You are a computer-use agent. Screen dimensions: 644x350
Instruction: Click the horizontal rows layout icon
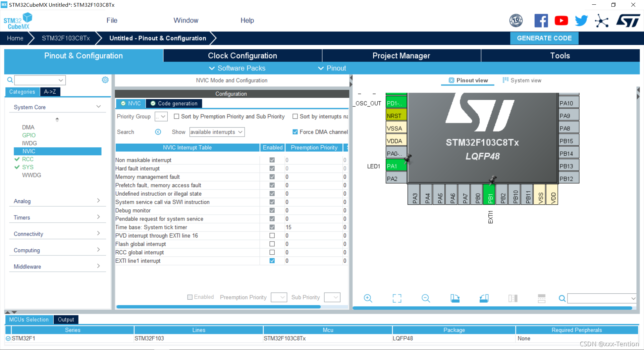(542, 298)
